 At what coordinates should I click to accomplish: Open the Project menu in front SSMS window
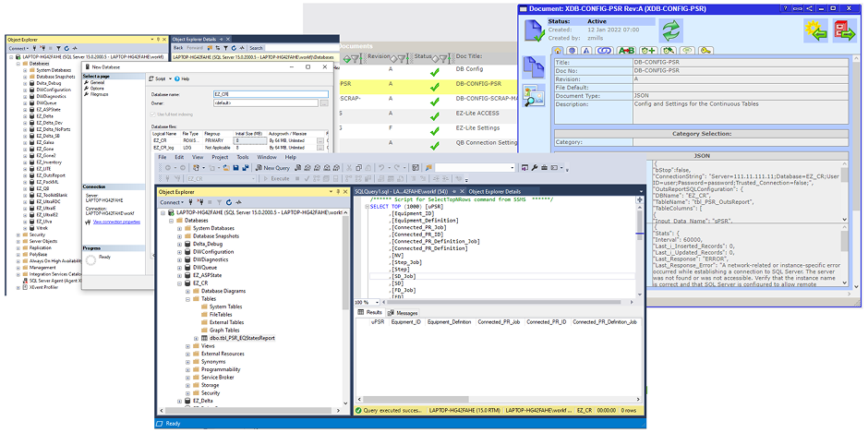[220, 157]
